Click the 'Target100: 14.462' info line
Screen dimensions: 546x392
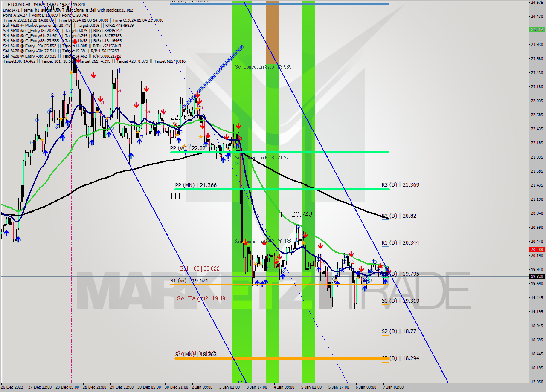94,61
